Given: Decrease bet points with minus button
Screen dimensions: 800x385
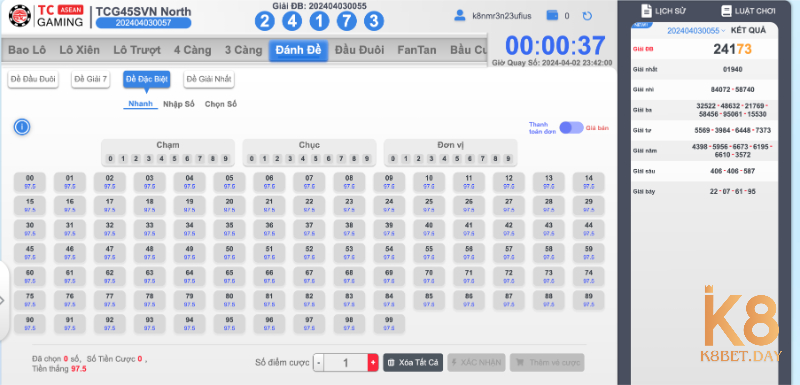Looking at the screenshot, I should (x=319, y=363).
